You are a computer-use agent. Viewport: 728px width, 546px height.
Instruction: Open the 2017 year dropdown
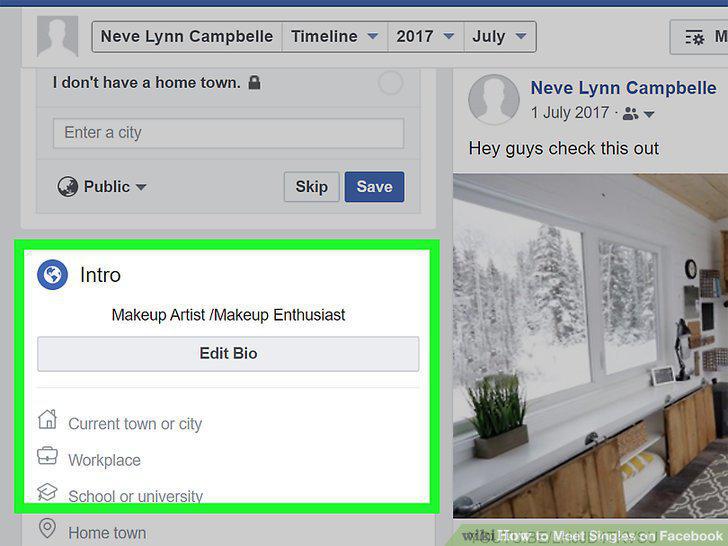(425, 36)
